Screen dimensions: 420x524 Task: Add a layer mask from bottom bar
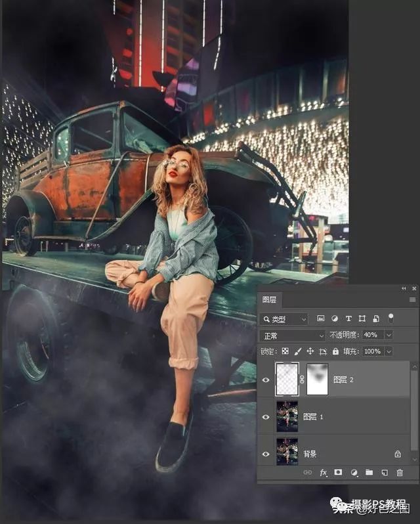point(338,472)
